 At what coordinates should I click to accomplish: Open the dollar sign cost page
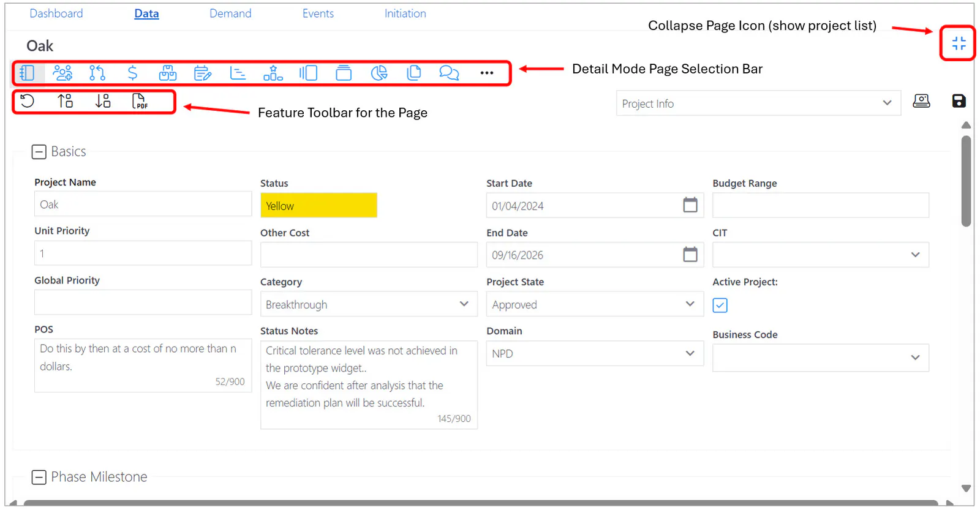point(132,73)
